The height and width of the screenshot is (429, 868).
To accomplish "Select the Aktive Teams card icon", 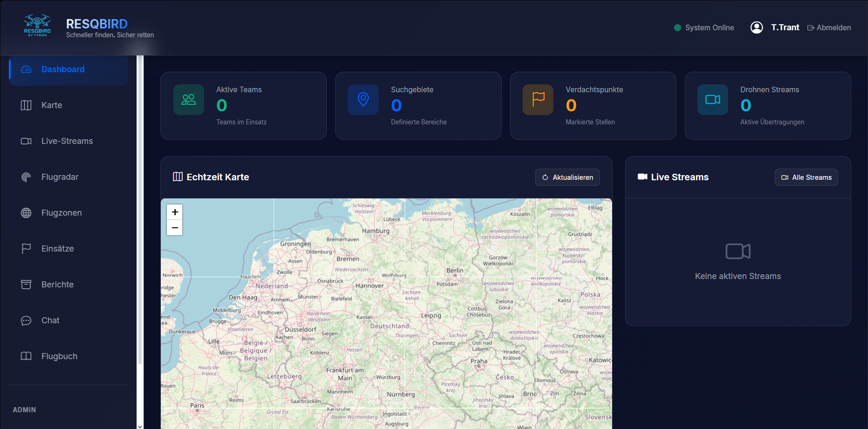I will click(x=188, y=100).
